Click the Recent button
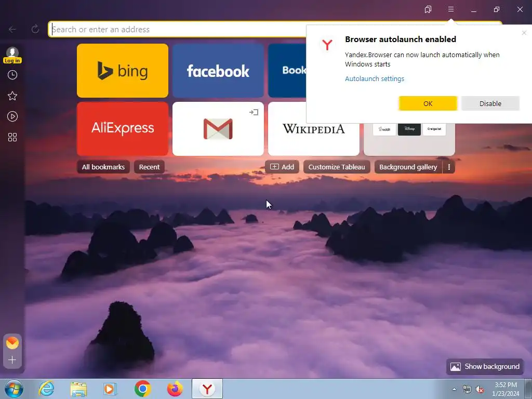Image resolution: width=532 pixels, height=399 pixels. [x=149, y=167]
